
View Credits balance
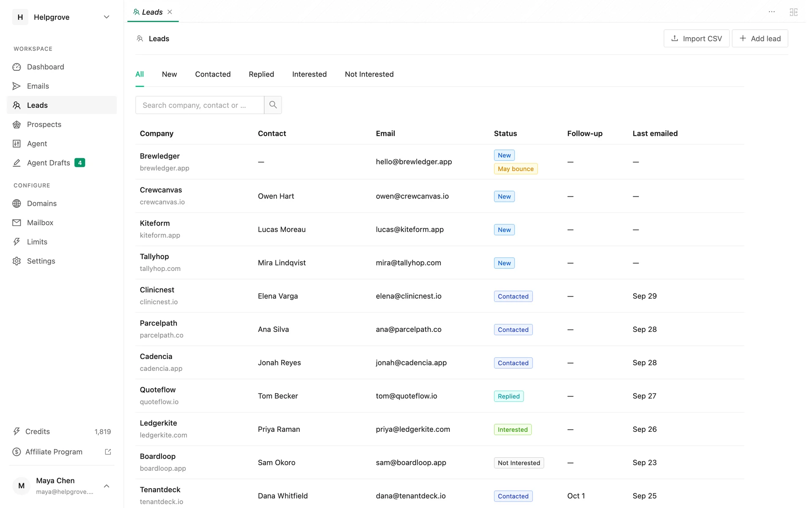click(x=62, y=431)
